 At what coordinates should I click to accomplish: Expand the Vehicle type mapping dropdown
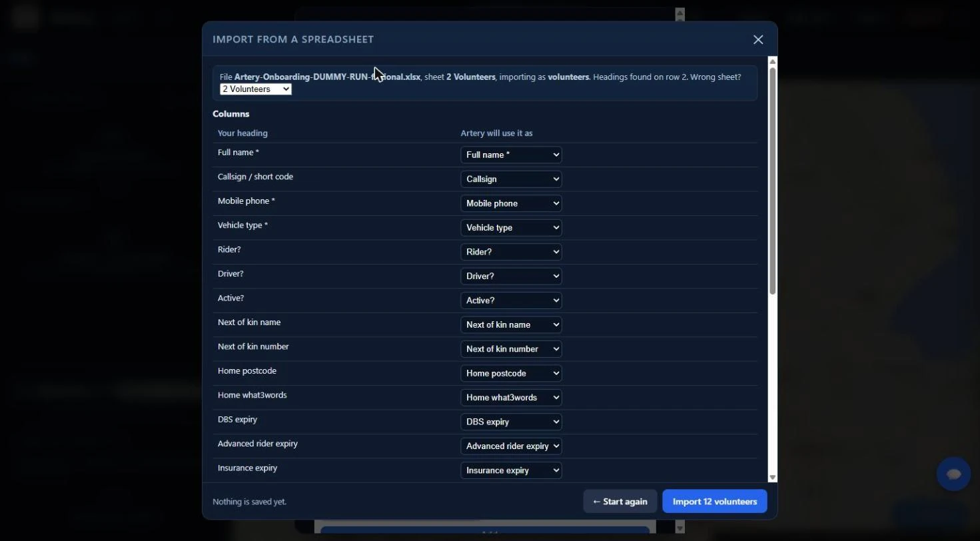click(x=511, y=228)
